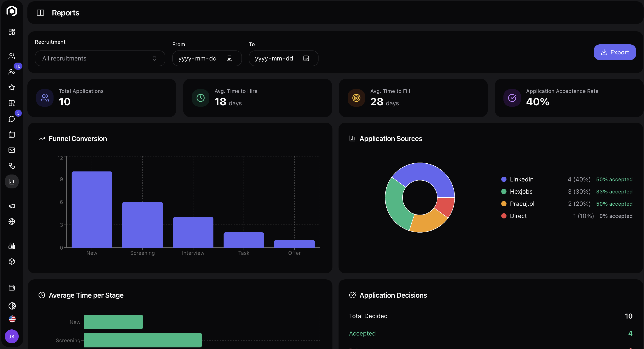Click the Export button
The width and height of the screenshot is (644, 349).
[615, 52]
